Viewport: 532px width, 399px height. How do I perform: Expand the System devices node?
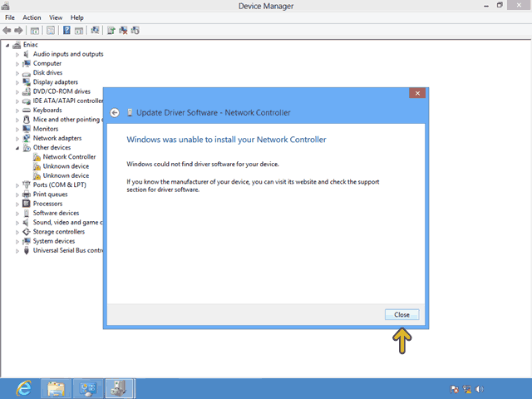point(17,241)
